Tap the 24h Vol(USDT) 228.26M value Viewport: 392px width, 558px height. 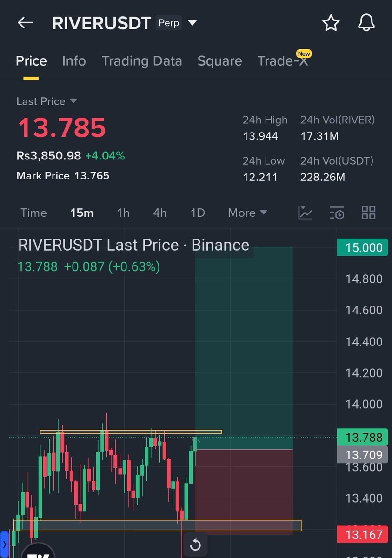point(323,177)
